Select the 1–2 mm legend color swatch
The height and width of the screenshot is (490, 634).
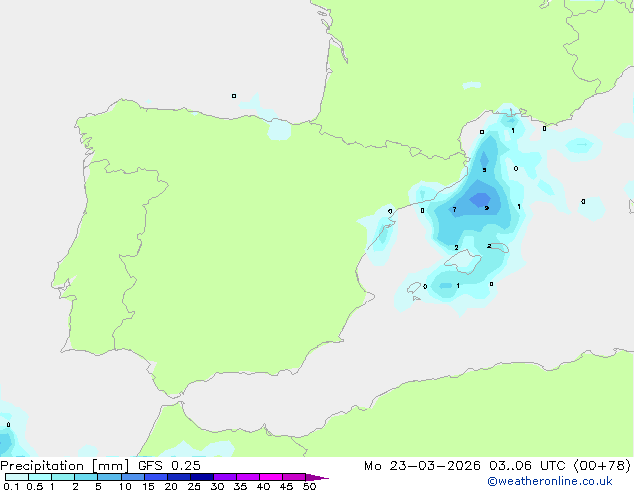(63, 477)
